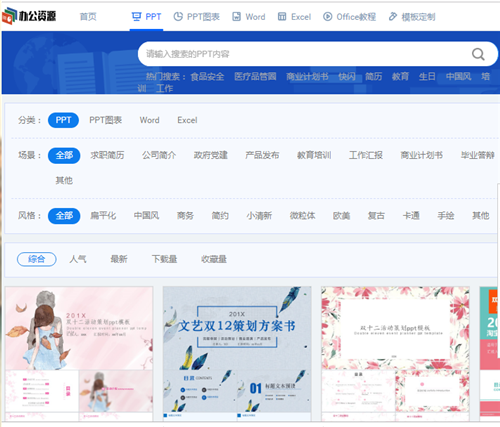Image resolution: width=500 pixels, height=427 pixels.
Task: Filter style by 微粒体
Action: [x=302, y=216]
